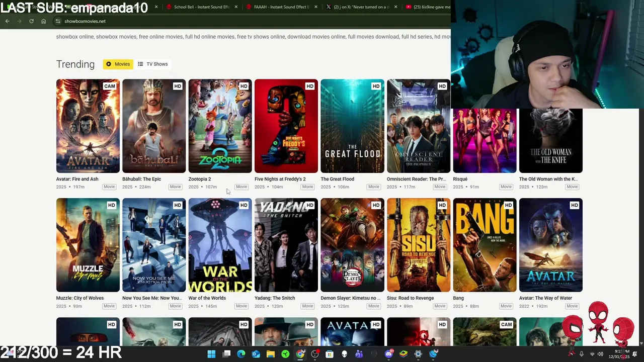
Task: Open Avatar: Fire and Ash poster
Action: (x=88, y=126)
